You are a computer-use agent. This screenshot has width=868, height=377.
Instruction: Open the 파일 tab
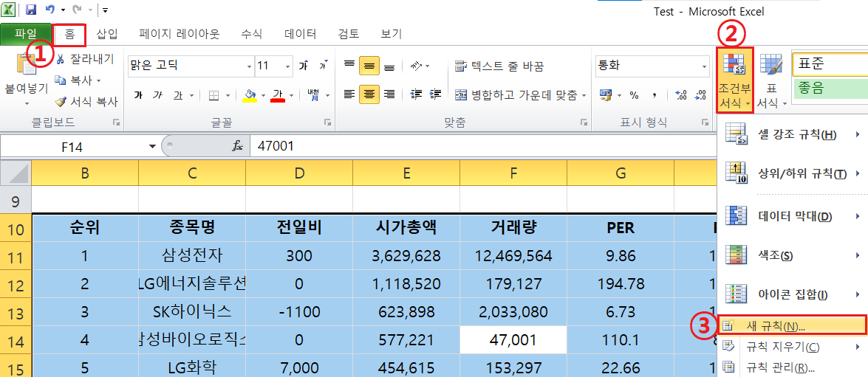coord(26,34)
